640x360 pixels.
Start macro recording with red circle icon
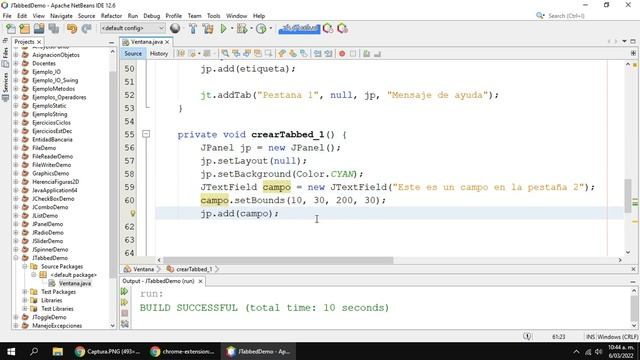coord(342,53)
